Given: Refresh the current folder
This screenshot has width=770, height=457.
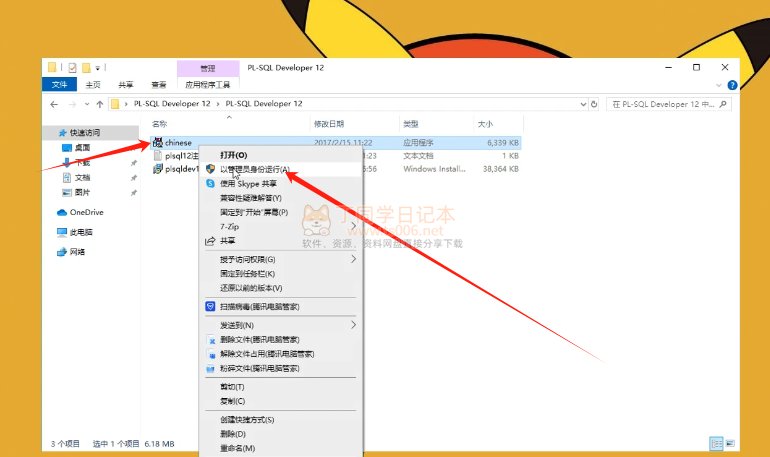Looking at the screenshot, I should (x=594, y=104).
